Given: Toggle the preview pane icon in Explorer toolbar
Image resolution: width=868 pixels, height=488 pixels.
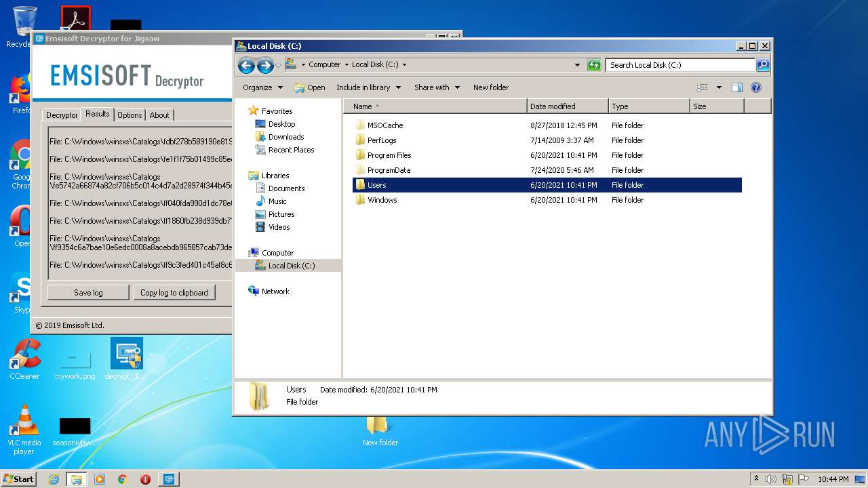Looking at the screenshot, I should (x=737, y=87).
